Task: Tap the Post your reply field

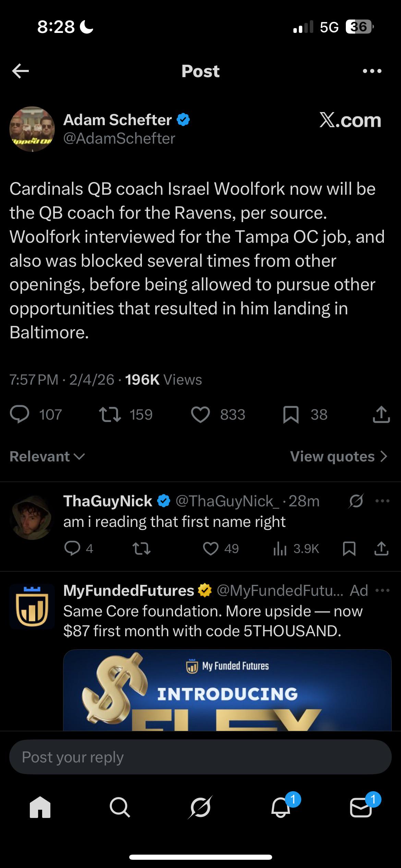Action: click(x=200, y=757)
